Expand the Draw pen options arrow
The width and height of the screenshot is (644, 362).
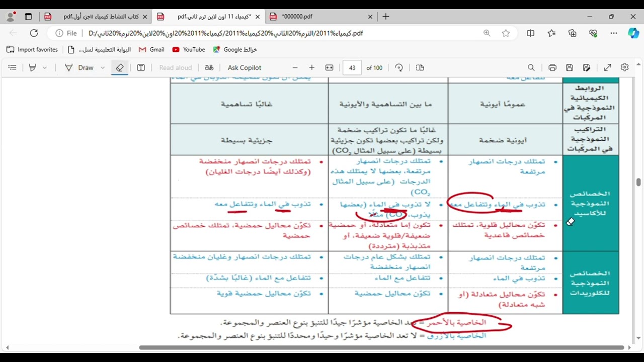[103, 67]
